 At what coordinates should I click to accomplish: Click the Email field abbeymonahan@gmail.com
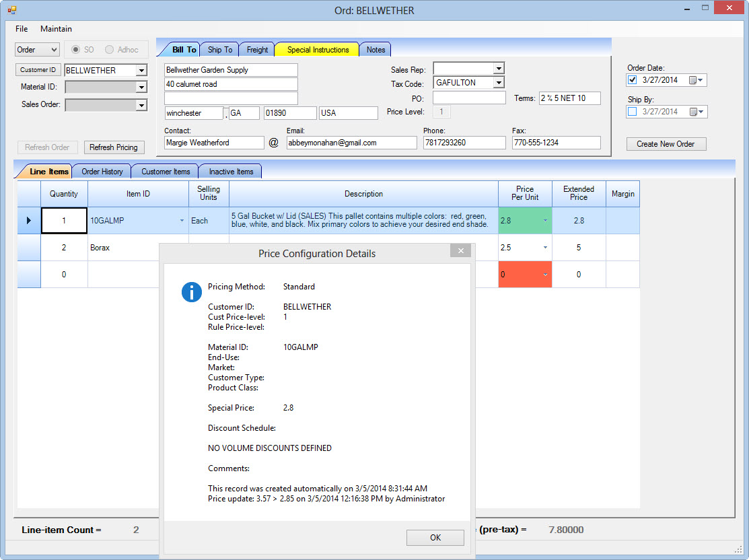point(351,143)
